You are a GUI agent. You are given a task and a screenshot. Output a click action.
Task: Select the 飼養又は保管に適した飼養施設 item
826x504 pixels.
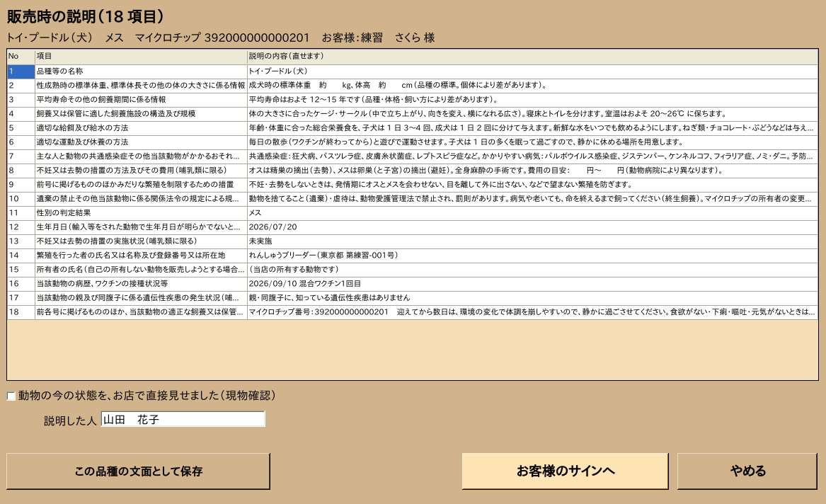click(141, 114)
